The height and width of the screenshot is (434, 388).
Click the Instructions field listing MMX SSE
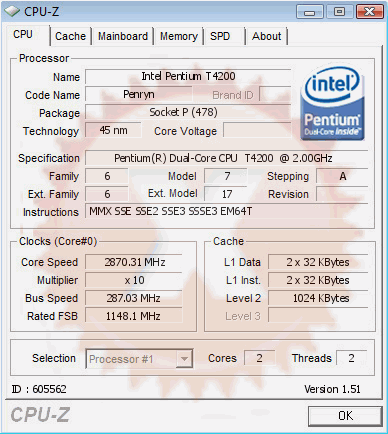pyautogui.click(x=227, y=211)
